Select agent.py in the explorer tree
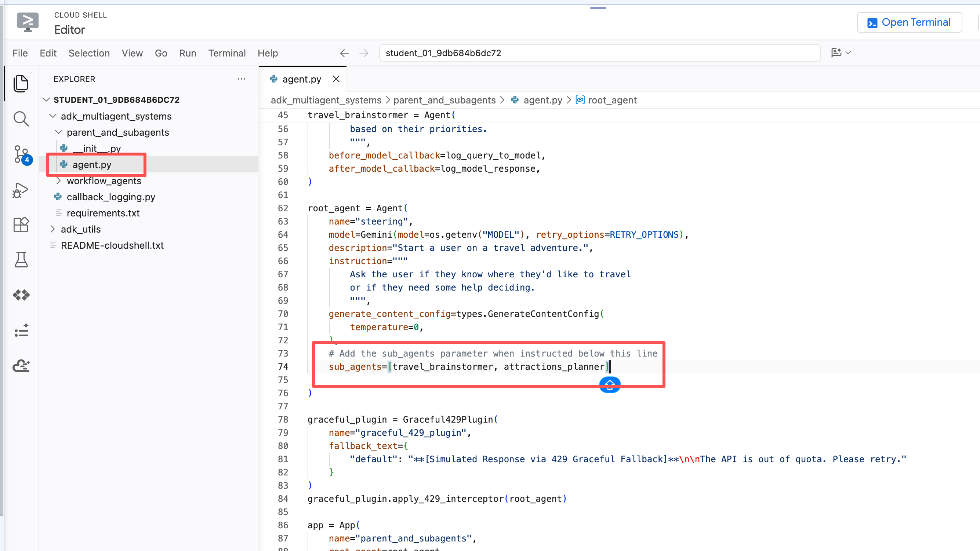 (92, 165)
